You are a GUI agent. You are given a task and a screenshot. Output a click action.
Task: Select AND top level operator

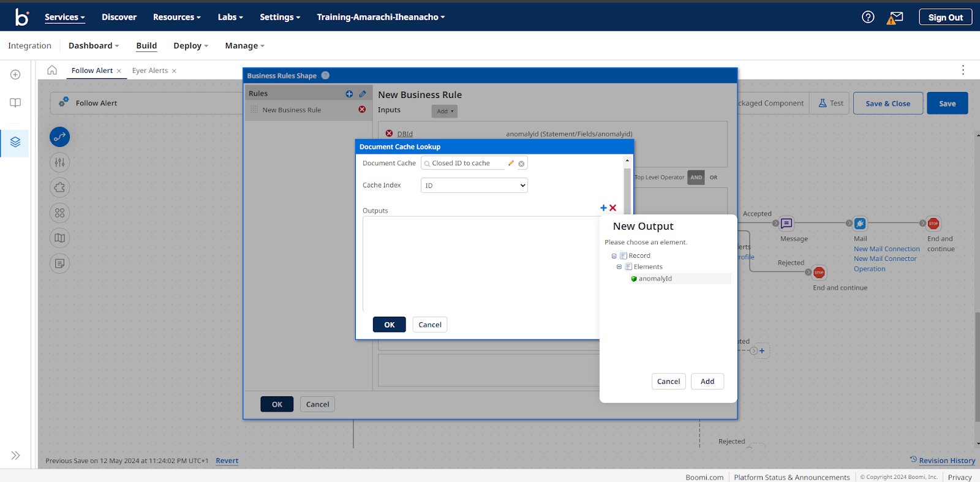click(x=696, y=178)
